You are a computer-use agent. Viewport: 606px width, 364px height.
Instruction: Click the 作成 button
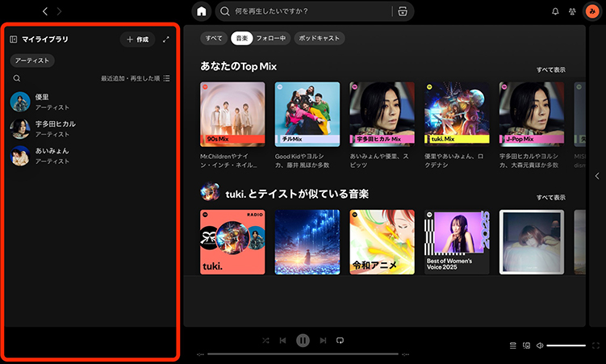pyautogui.click(x=138, y=40)
